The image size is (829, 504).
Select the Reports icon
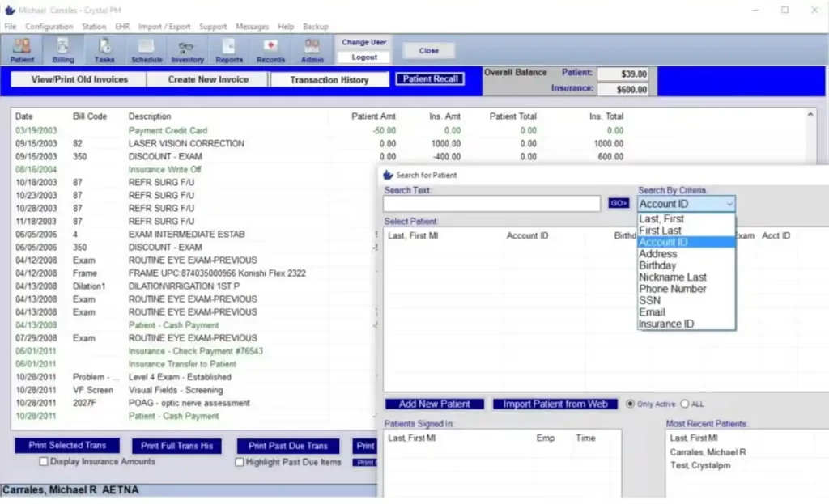(229, 50)
